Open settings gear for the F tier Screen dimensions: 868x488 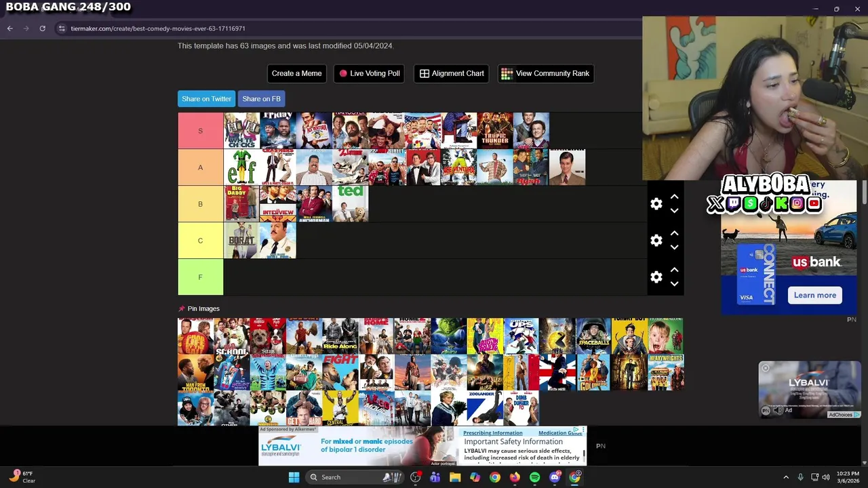656,277
